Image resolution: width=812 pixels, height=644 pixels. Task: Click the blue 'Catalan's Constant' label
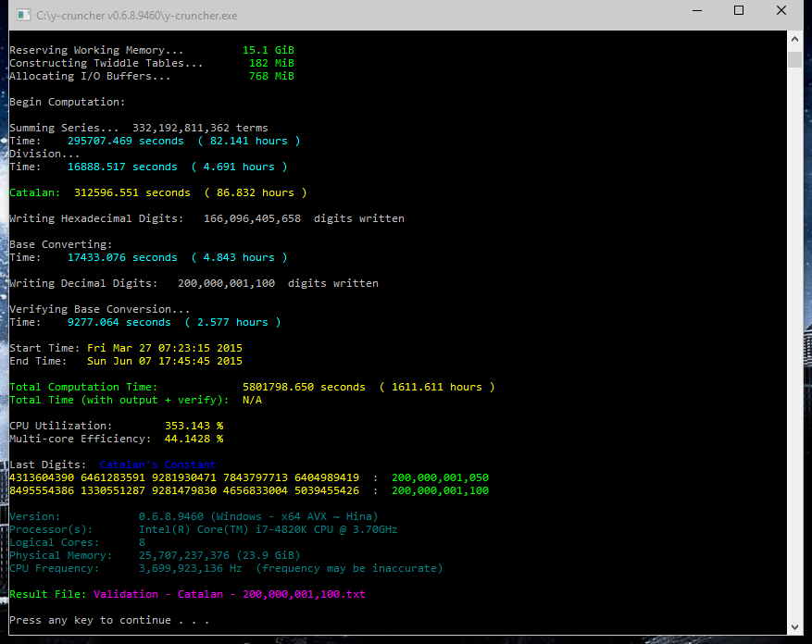(156, 464)
